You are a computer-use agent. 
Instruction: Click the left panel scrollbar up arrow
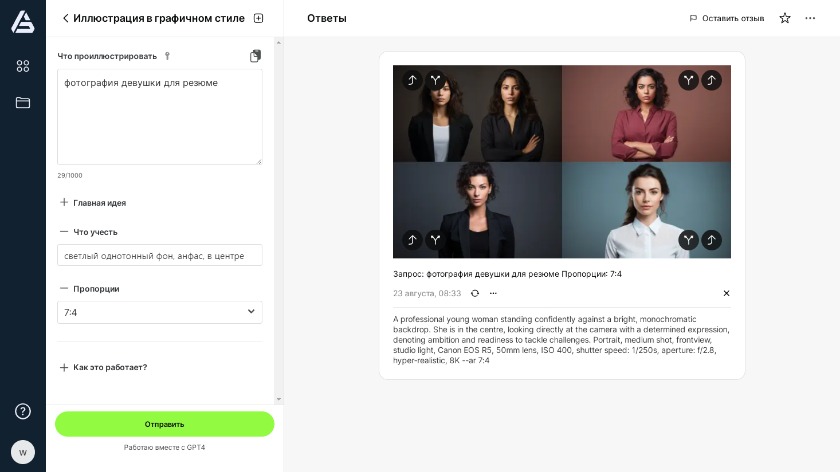[279, 42]
